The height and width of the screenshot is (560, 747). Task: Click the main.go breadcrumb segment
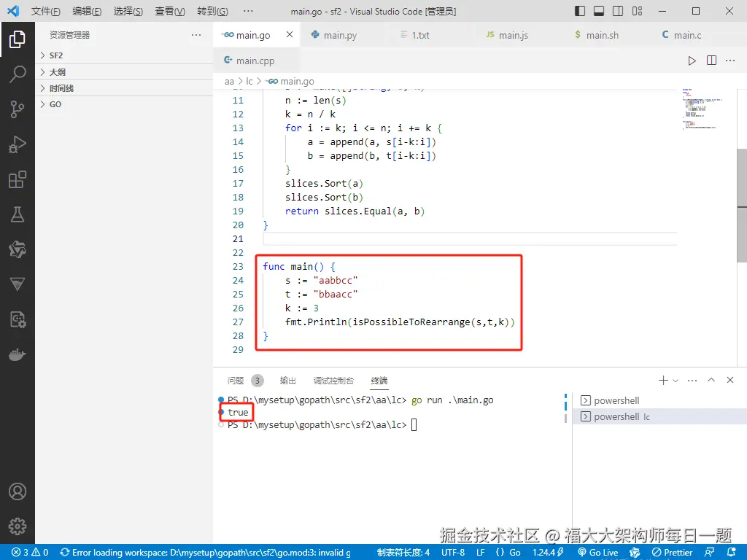[291, 82]
